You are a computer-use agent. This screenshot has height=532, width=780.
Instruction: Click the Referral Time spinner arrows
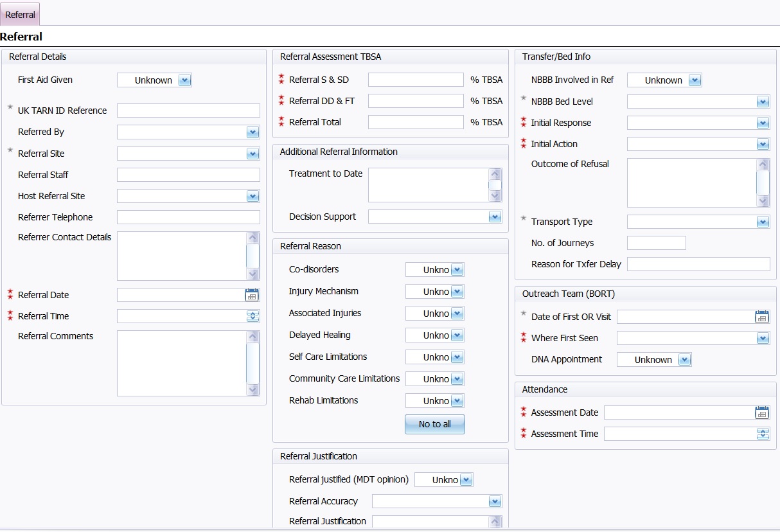(253, 316)
